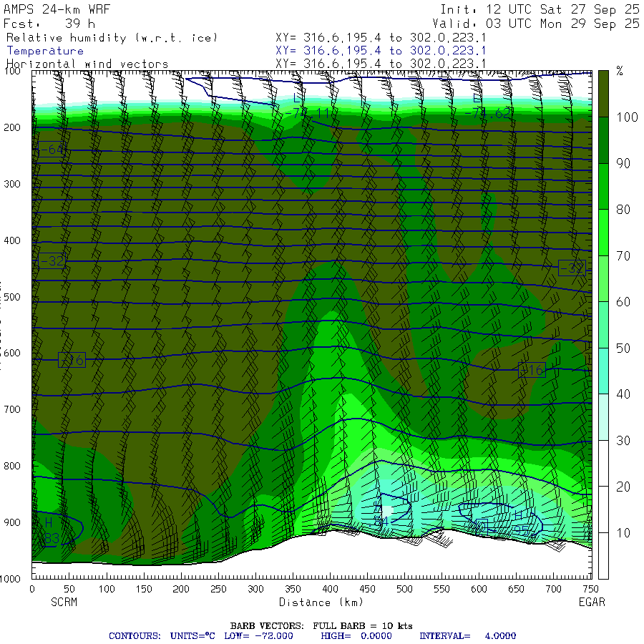Viewport: 644px width, 644px height.
Task: Click the '%' unit label above colorbar
Action: click(620, 72)
